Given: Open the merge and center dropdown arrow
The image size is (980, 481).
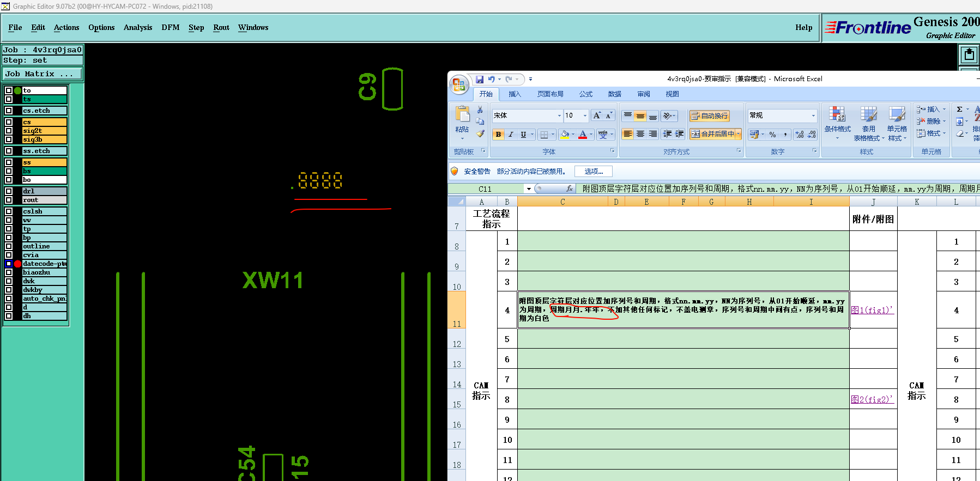Looking at the screenshot, I should 739,134.
